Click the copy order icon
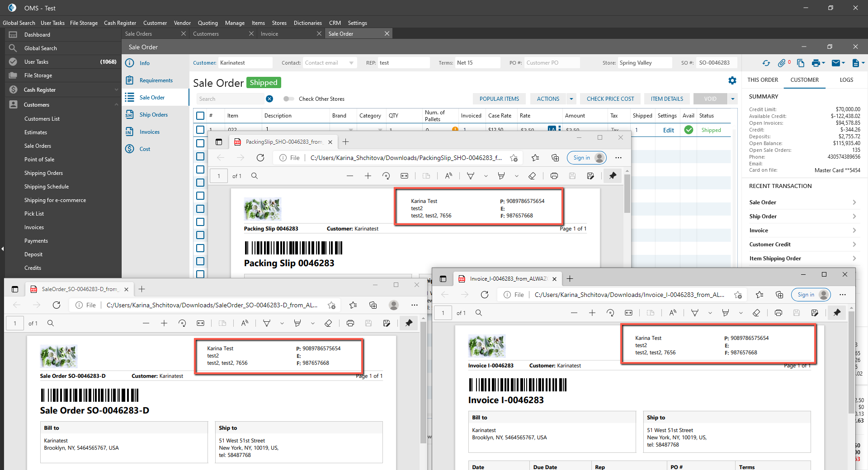 click(x=801, y=63)
